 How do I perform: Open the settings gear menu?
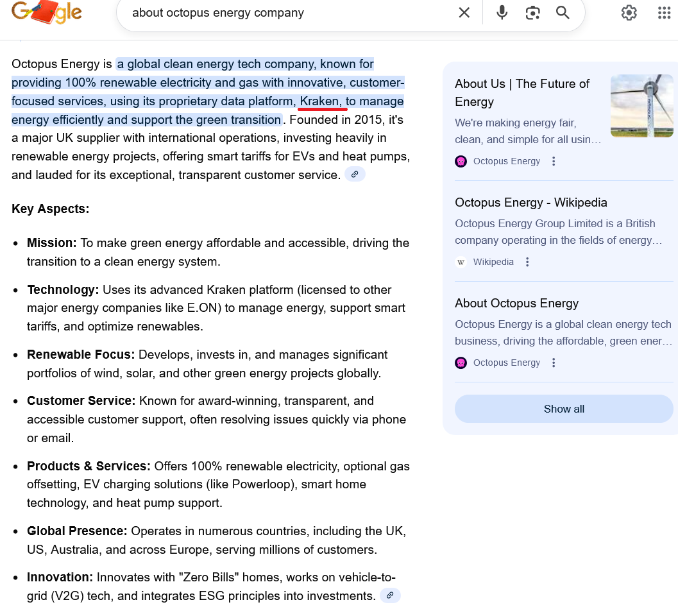click(x=629, y=13)
